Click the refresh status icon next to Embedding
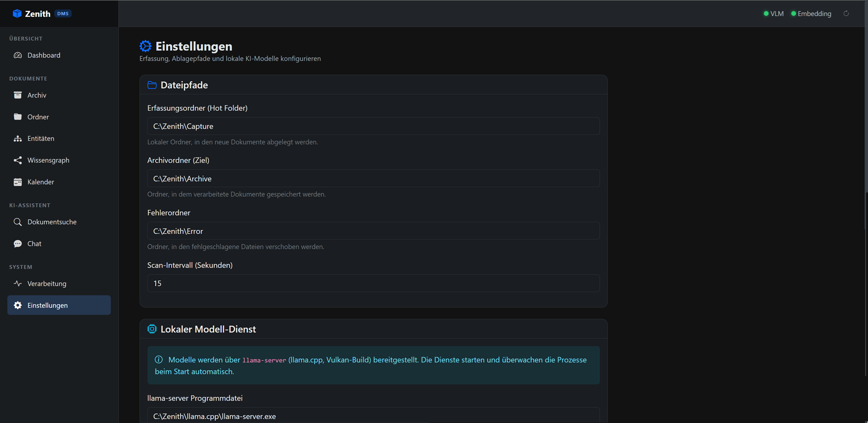 pos(846,13)
